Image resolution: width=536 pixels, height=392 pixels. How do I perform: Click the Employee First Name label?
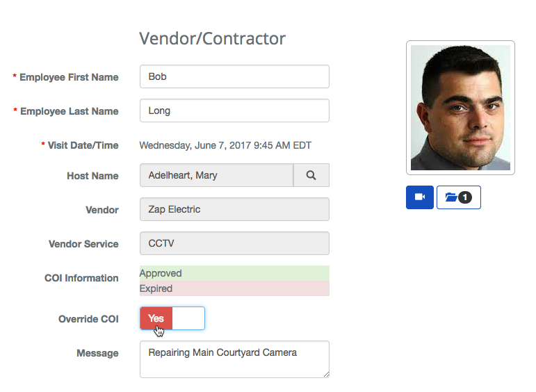point(69,77)
